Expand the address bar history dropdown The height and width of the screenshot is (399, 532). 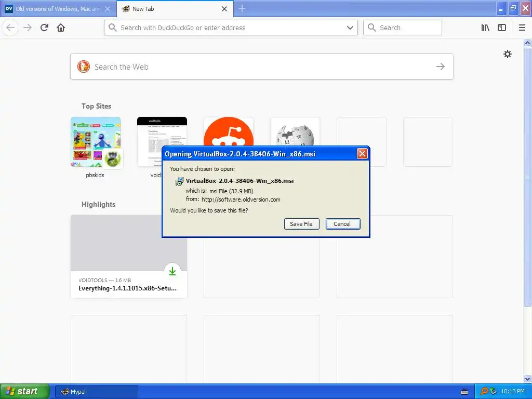point(350,28)
